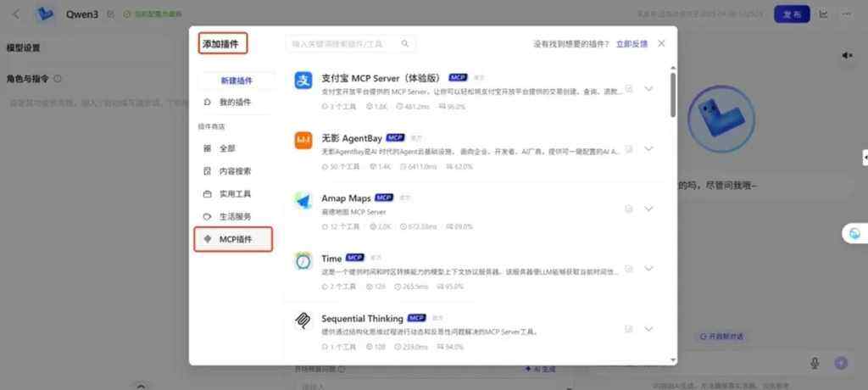Viewport: 868px width, 390px height.
Task: Click the Sequential Thinking plugin logo
Action: pos(303,321)
